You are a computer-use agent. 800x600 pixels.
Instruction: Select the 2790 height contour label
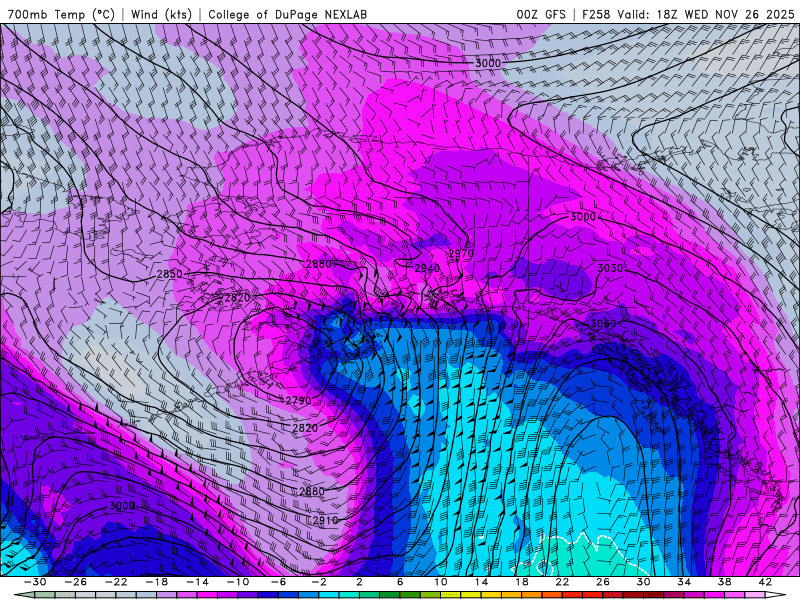298,401
